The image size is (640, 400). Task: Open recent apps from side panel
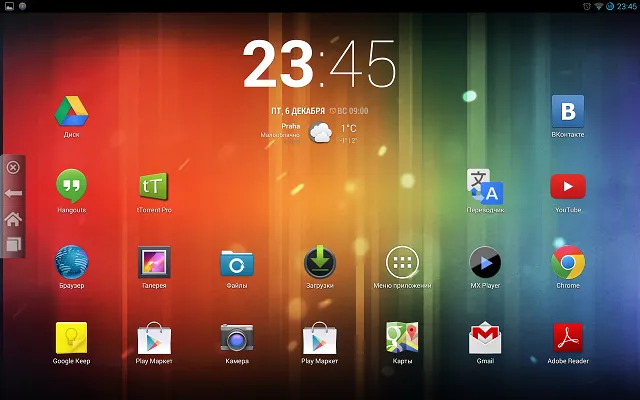pos(13,244)
